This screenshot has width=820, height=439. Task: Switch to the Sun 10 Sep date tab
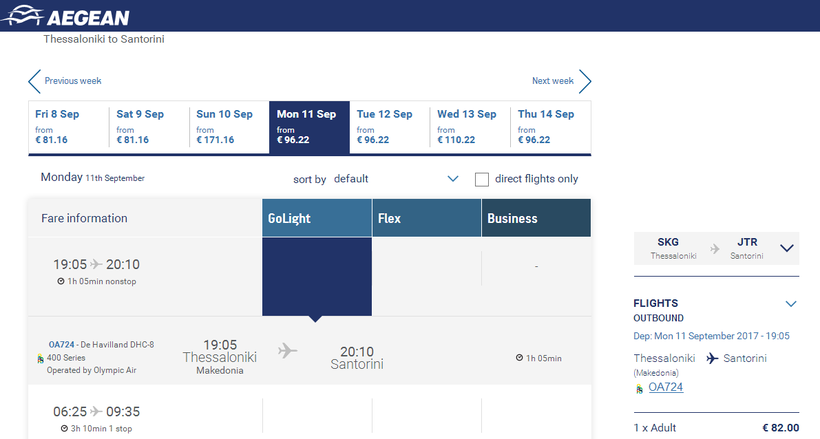pos(229,127)
